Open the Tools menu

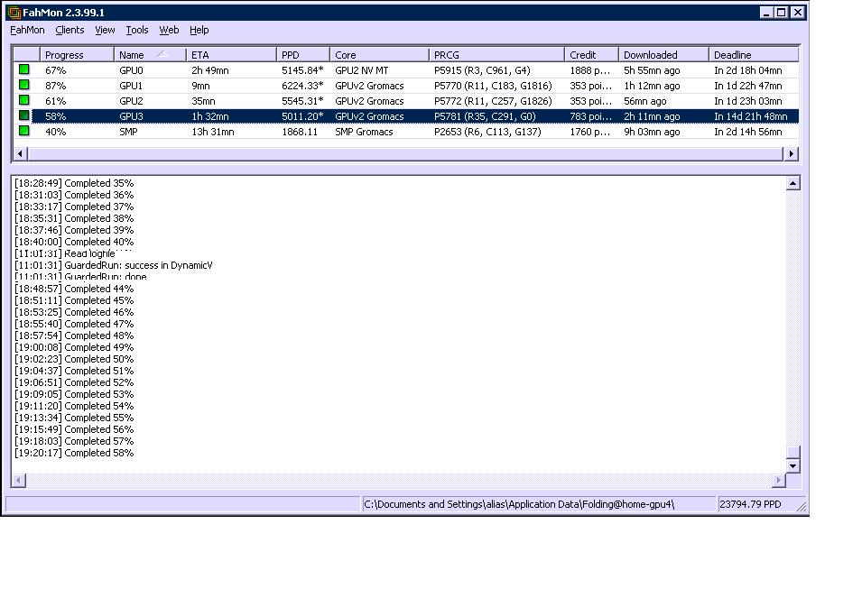[x=137, y=31]
